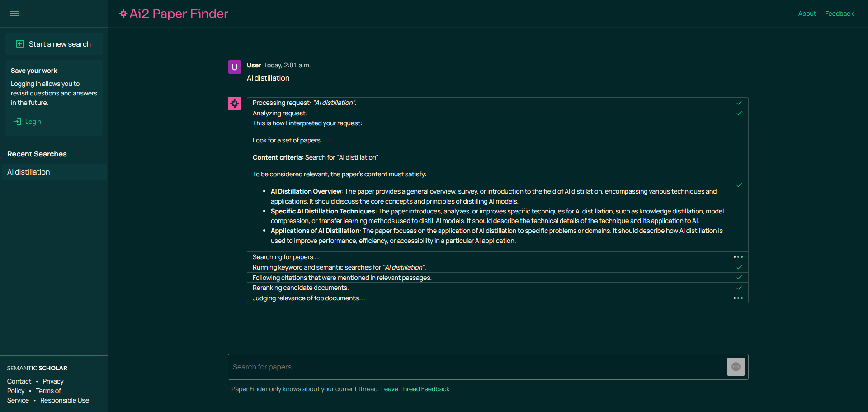The width and height of the screenshot is (868, 412).
Task: Click the checkmark on Analyzing request row
Action: (739, 113)
